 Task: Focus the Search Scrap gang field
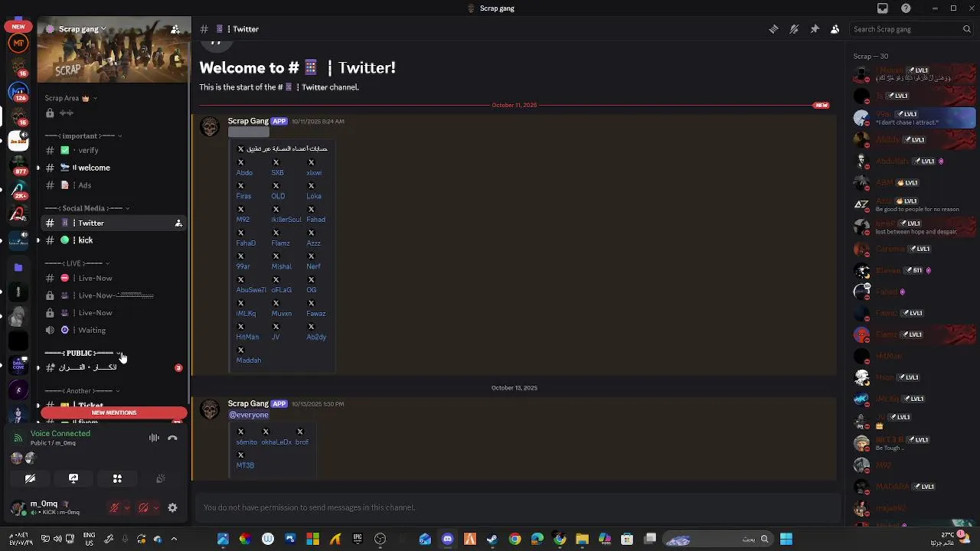pos(911,29)
